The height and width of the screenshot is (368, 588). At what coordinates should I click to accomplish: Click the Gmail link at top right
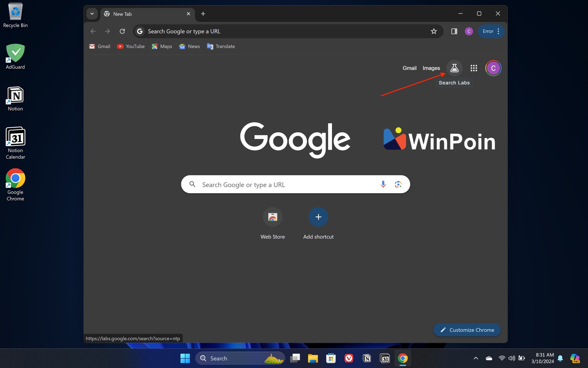(x=409, y=68)
